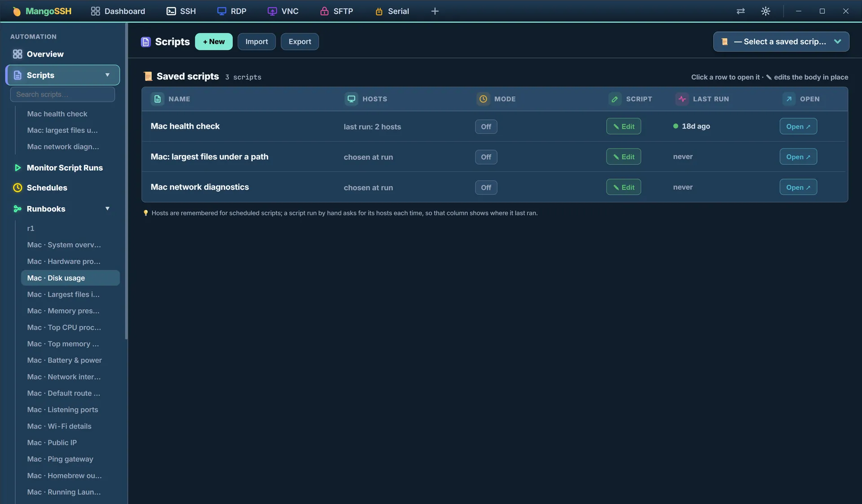Collapse the Scripts sidebar section arrow
Image resolution: width=862 pixels, height=504 pixels.
(x=107, y=75)
